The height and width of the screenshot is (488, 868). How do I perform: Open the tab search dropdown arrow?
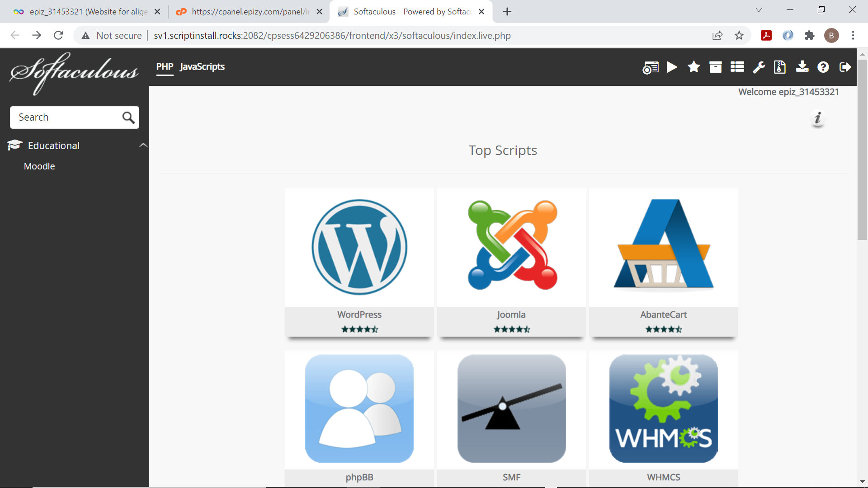[759, 10]
